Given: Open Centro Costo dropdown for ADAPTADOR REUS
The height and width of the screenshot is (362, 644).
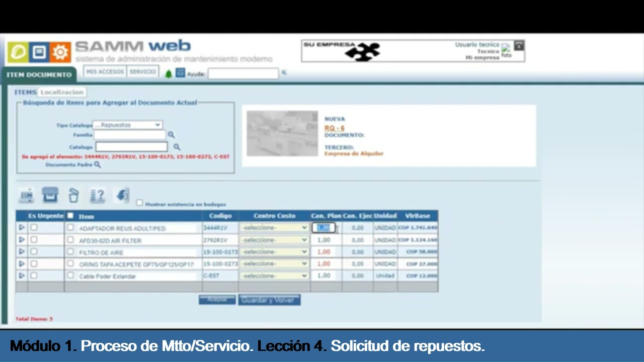Looking at the screenshot, I should pos(274,228).
